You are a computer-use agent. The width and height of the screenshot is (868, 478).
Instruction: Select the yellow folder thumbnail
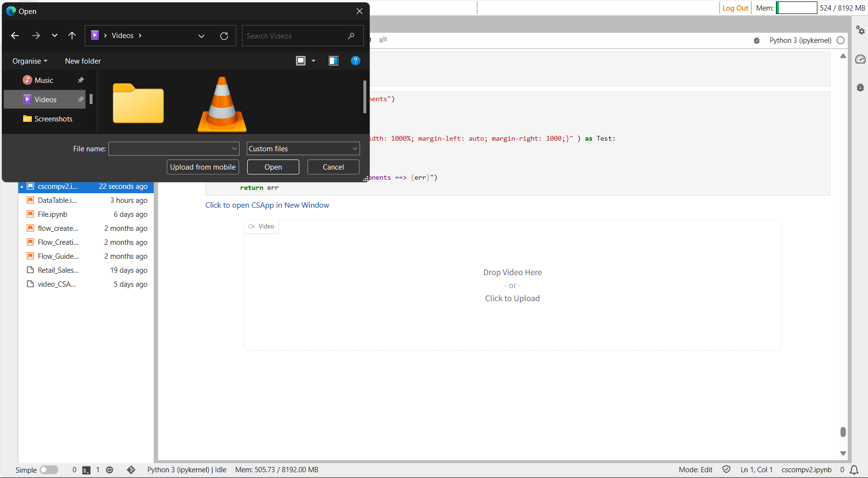[x=138, y=103]
